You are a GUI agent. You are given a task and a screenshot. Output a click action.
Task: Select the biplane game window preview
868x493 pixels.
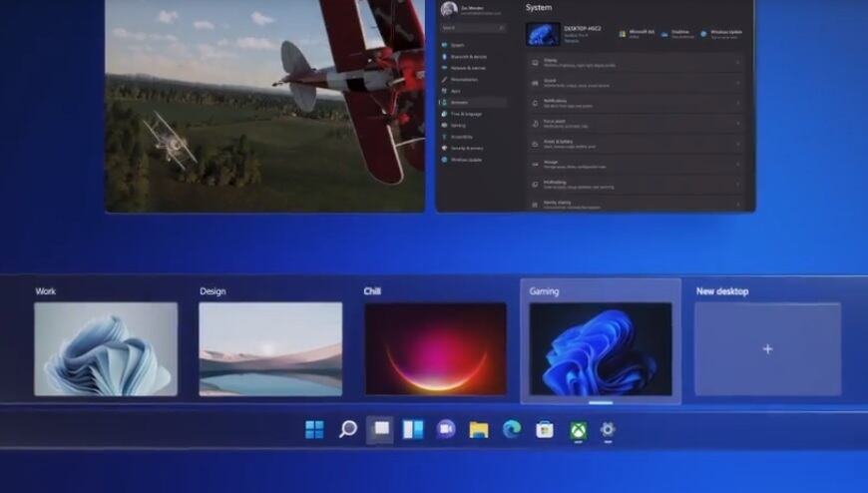coord(264,105)
